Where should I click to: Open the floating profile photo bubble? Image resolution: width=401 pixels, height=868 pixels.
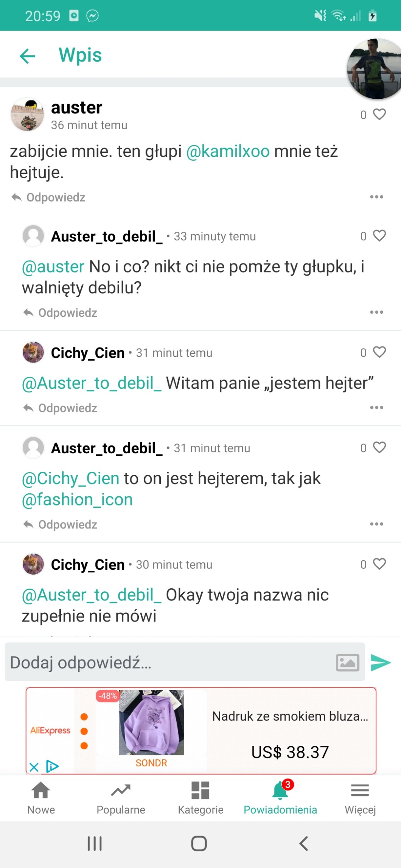[375, 69]
